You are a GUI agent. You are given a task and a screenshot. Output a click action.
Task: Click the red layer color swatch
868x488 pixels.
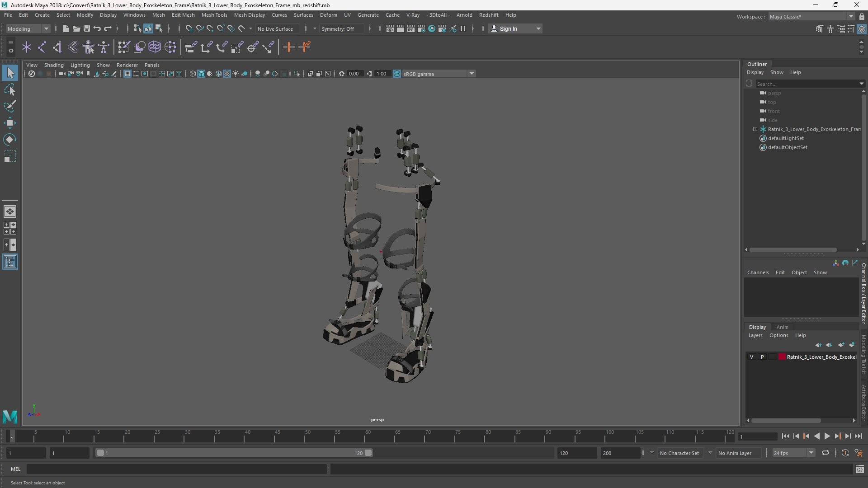(782, 357)
